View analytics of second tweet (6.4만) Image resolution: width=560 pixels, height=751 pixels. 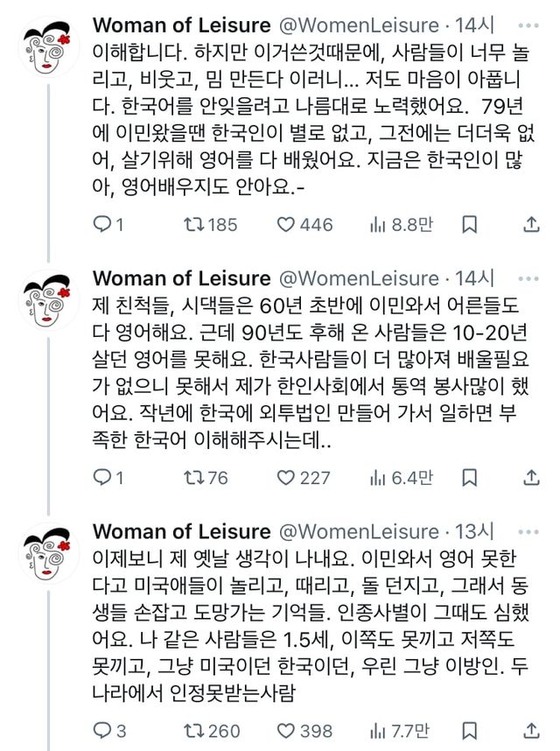pyautogui.click(x=378, y=478)
